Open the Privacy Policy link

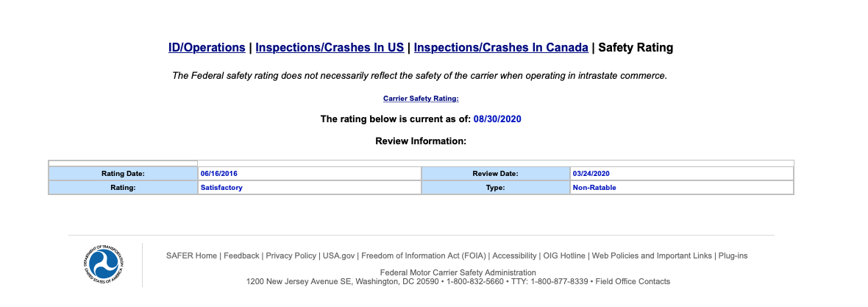[x=291, y=255]
